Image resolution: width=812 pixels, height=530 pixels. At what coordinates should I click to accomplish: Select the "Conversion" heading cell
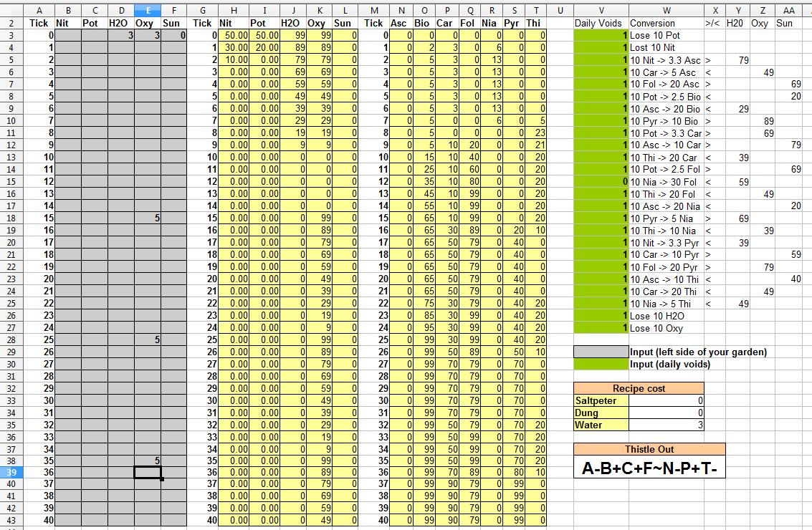click(x=667, y=23)
